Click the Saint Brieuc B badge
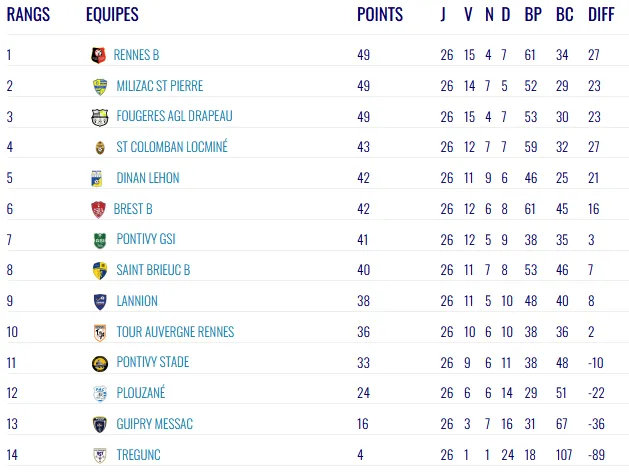Viewport: 629px width, 475px height. click(x=98, y=270)
